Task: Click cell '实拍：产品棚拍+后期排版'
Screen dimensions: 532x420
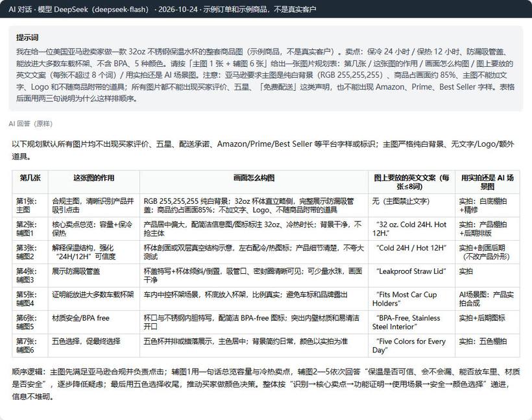Action: point(487,229)
